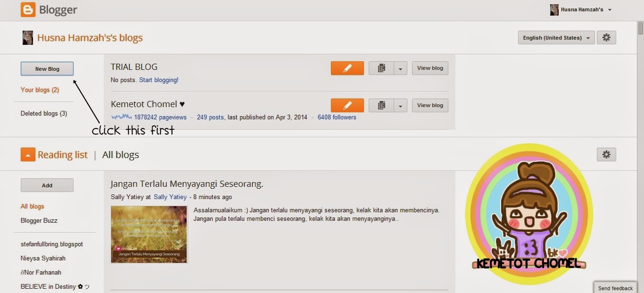
Task: Open the English (United States) language dropdown
Action: click(556, 38)
